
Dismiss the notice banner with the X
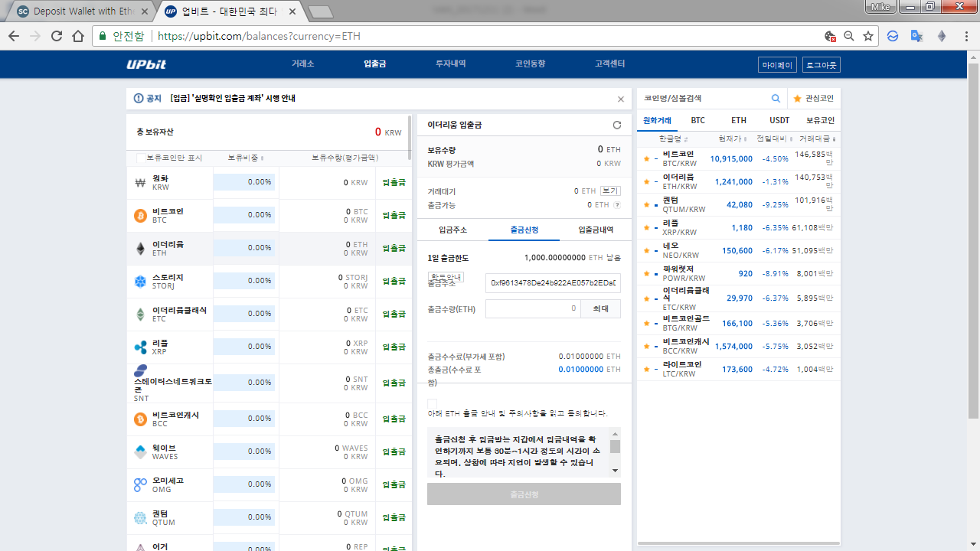point(621,99)
